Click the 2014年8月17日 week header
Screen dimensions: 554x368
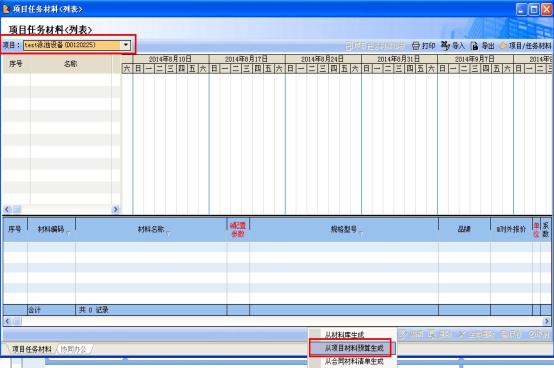pos(246,59)
